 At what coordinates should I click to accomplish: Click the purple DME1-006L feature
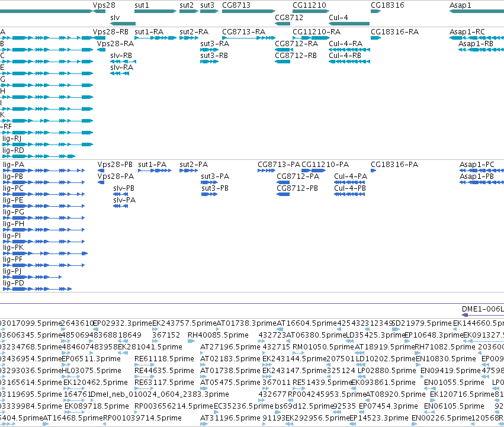(483, 315)
